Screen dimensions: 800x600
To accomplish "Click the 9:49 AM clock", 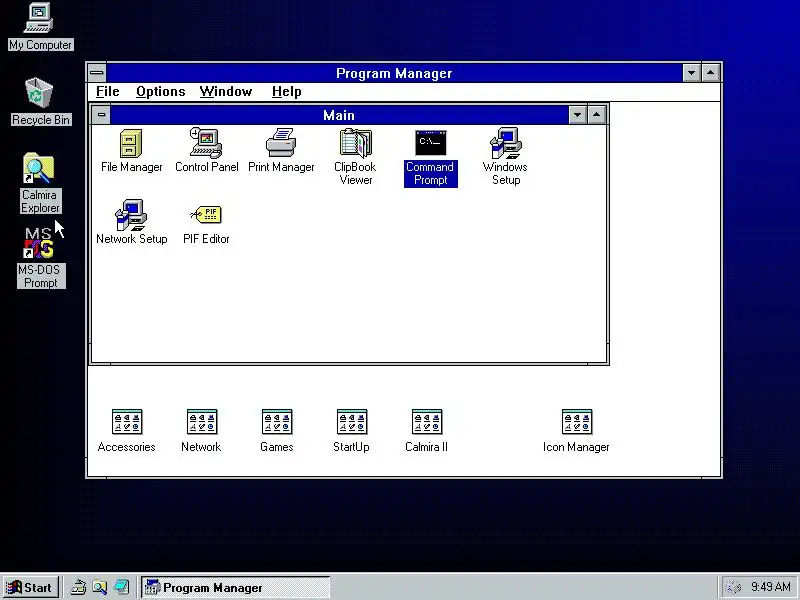I will [x=770, y=587].
